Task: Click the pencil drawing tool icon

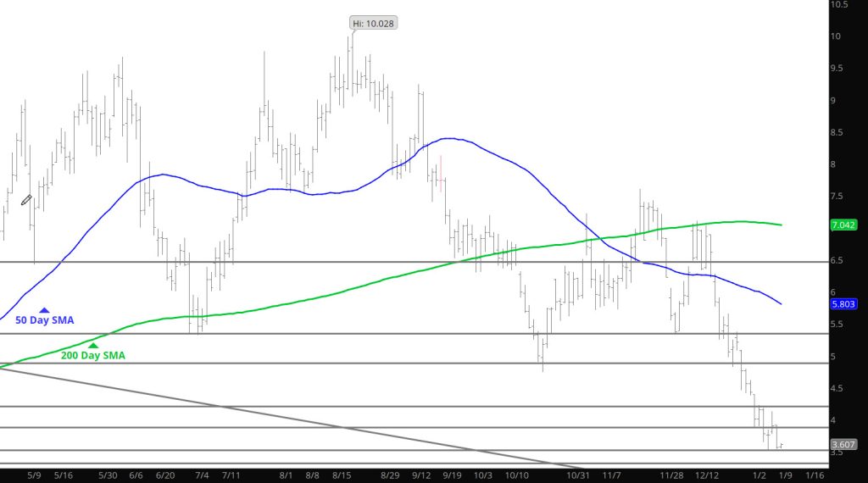Action: [x=26, y=200]
